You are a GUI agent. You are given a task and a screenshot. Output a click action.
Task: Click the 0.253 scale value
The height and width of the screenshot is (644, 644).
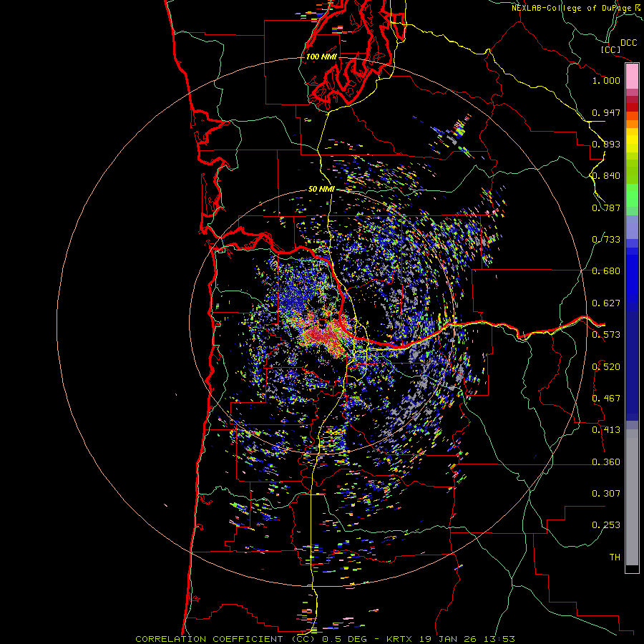tap(606, 525)
